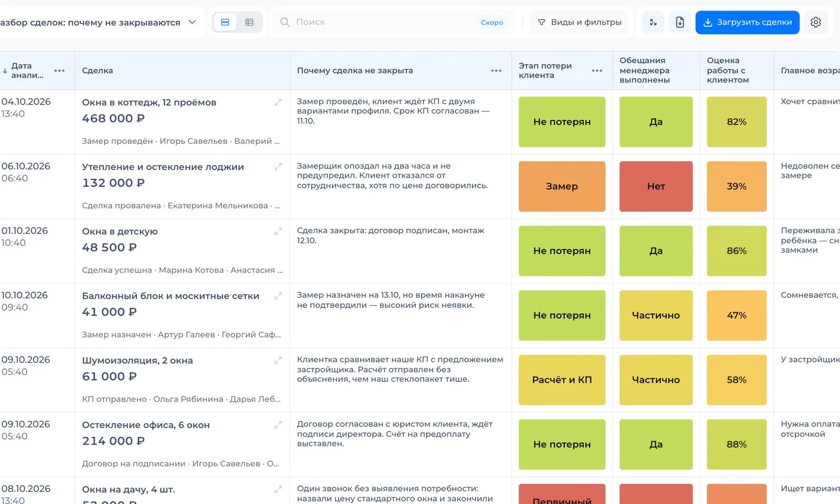Expand the Окна на дачу deal
Screen dimensions: 840x504
pos(278,489)
